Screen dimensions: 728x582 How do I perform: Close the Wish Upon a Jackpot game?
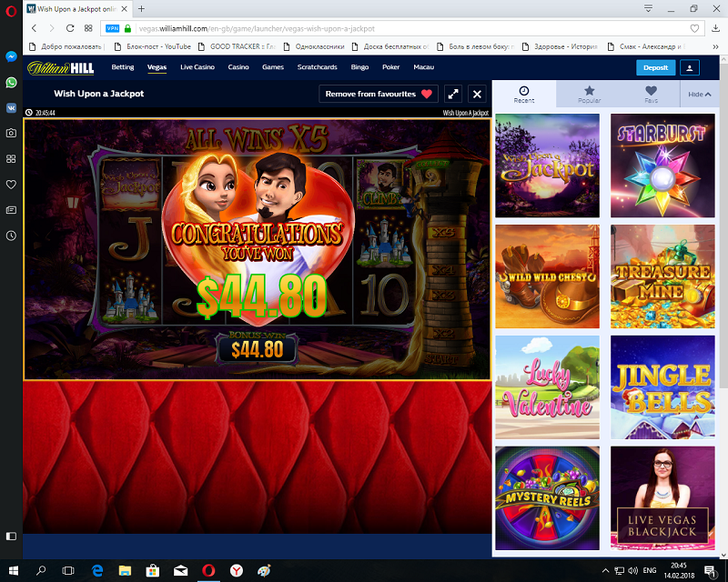(477, 95)
